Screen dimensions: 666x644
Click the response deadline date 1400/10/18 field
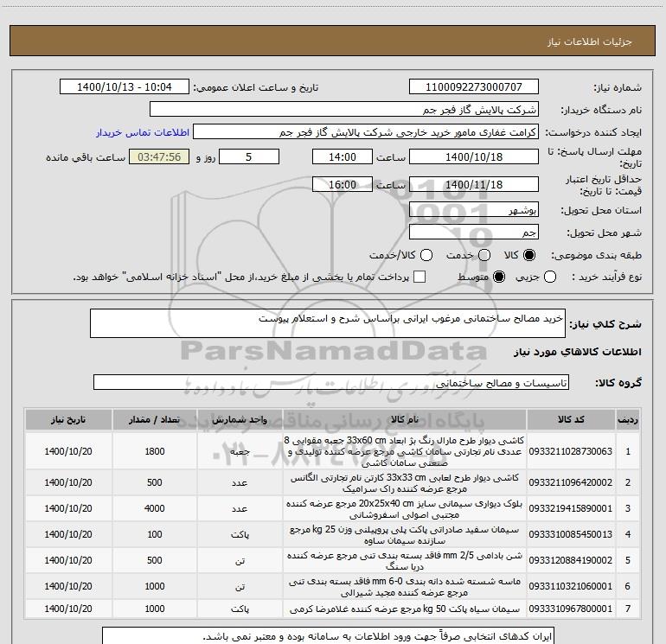(474, 156)
